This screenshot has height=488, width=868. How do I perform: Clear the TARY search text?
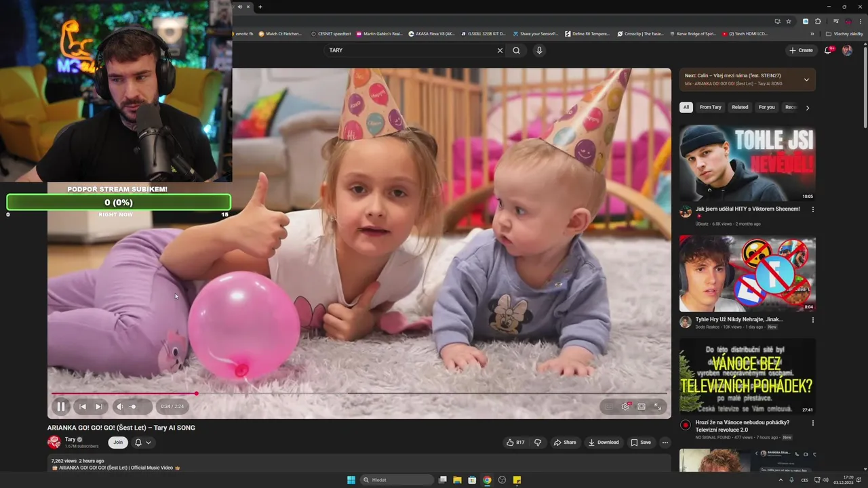coord(500,50)
